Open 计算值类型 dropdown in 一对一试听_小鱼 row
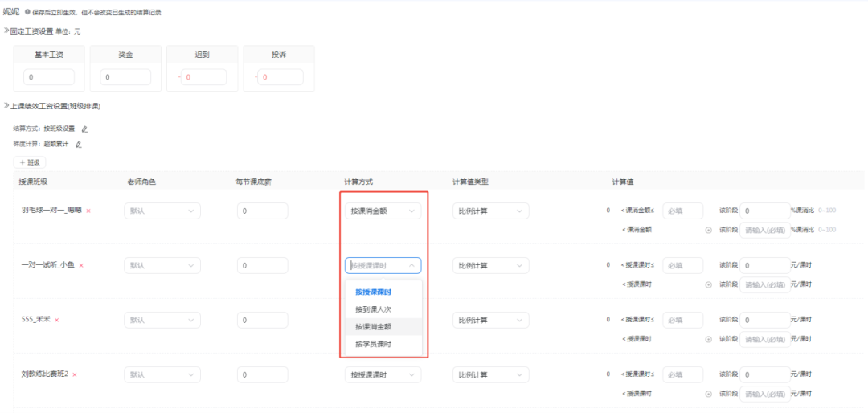 coord(490,266)
